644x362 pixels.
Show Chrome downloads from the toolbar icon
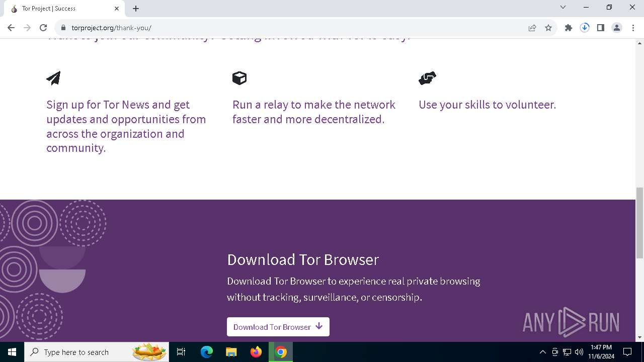(585, 28)
